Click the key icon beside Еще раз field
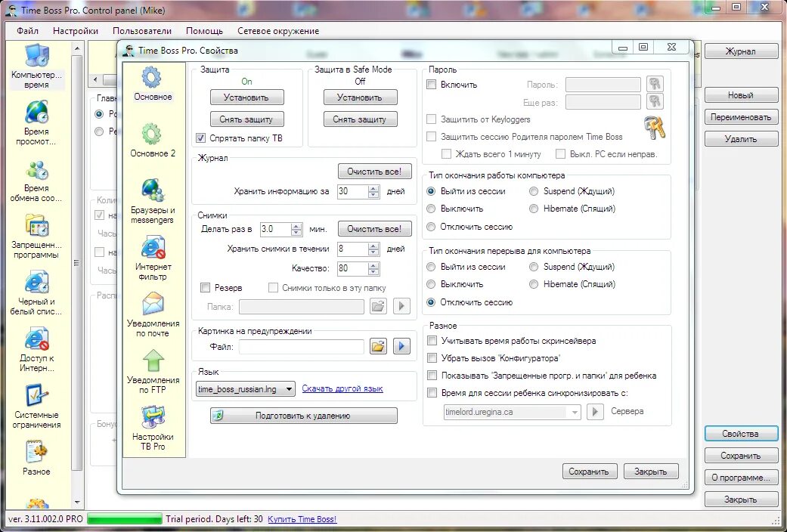Image resolution: width=787 pixels, height=532 pixels. 655,101
